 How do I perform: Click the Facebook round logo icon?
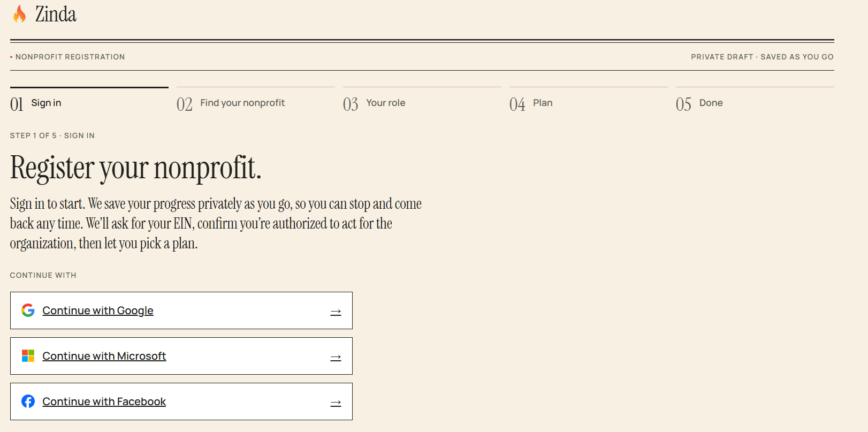28,401
